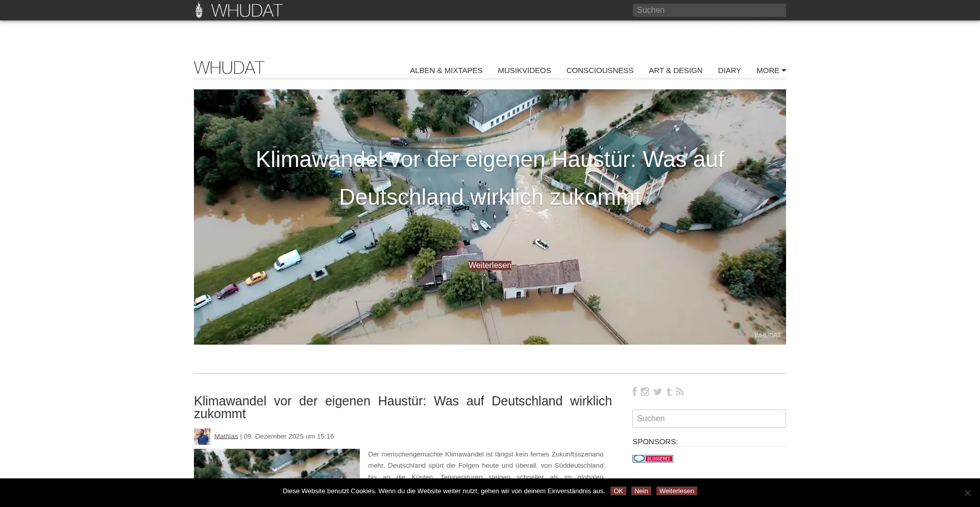Click the WHUDAT flame logo in the top bar
Viewport: 980px width, 507px height.
(x=199, y=10)
